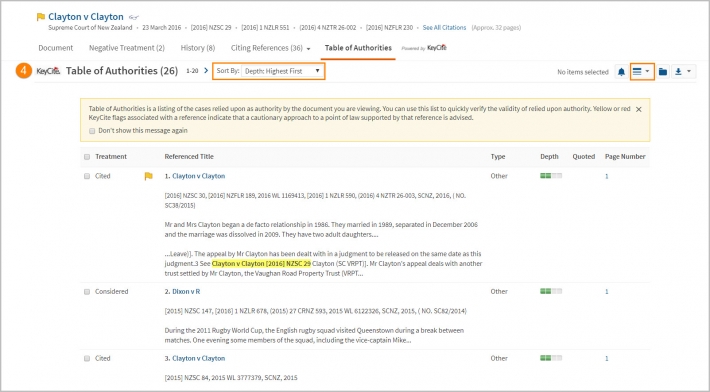Tick Don't show this message again
Image resolution: width=710 pixels, height=392 pixels.
pyautogui.click(x=92, y=131)
